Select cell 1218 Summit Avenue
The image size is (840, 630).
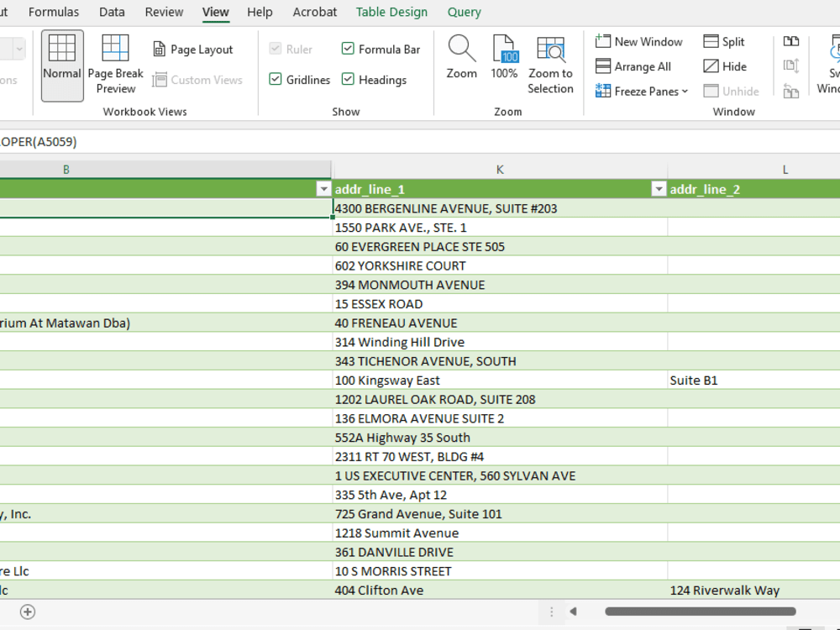[500, 533]
